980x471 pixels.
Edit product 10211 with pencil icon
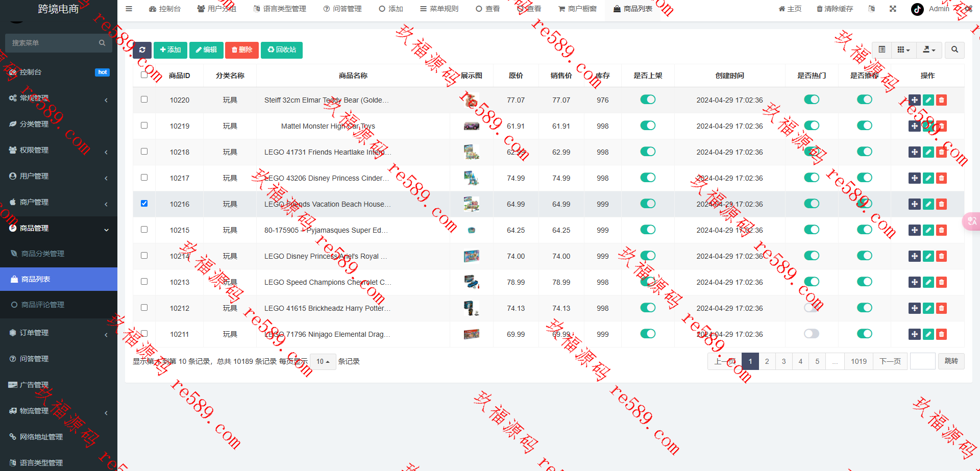[x=928, y=334]
